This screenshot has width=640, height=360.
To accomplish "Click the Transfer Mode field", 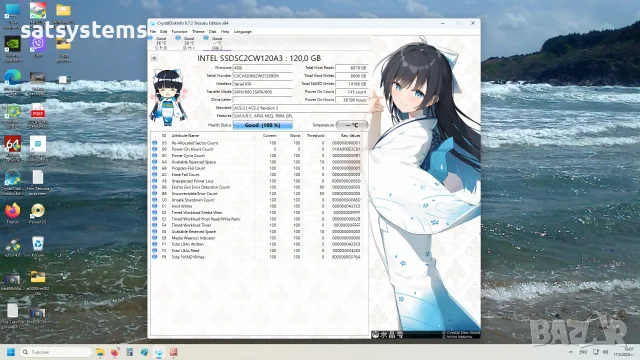I will click(262, 92).
